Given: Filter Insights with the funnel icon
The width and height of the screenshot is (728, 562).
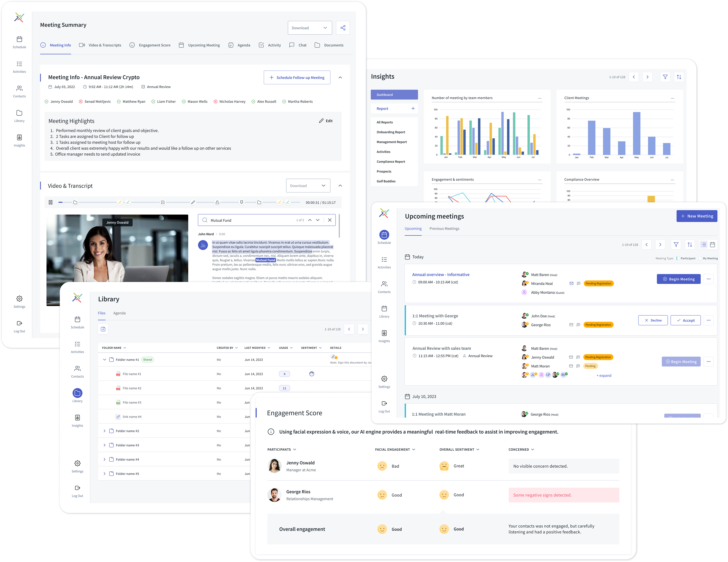Looking at the screenshot, I should coord(665,77).
